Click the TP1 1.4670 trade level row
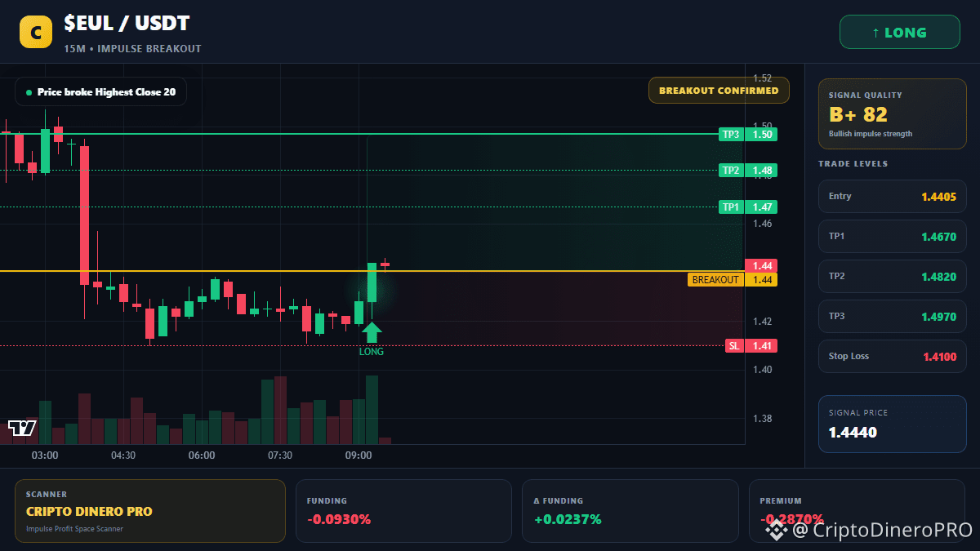Image resolution: width=980 pixels, height=551 pixels. click(x=892, y=236)
